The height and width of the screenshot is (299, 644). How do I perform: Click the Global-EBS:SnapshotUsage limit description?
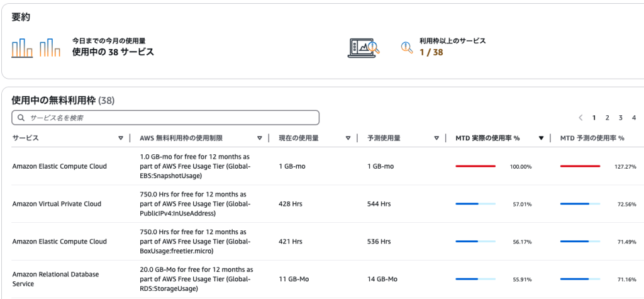coord(195,167)
